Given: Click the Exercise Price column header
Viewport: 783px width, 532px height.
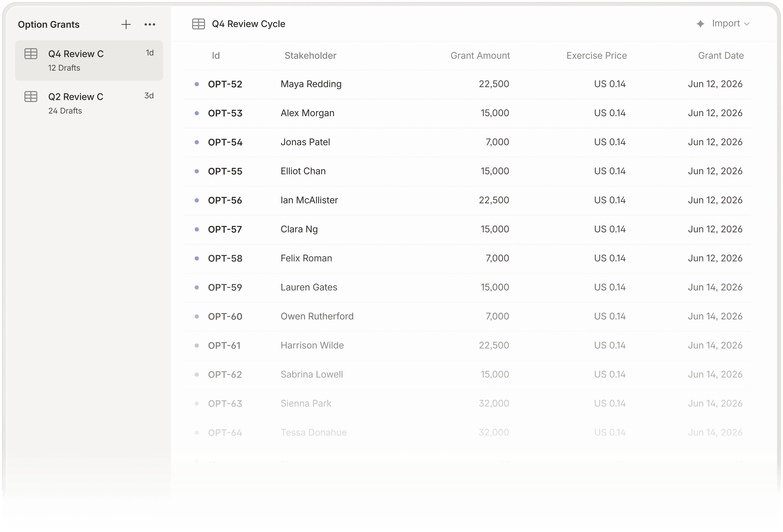Looking at the screenshot, I should click(x=596, y=56).
